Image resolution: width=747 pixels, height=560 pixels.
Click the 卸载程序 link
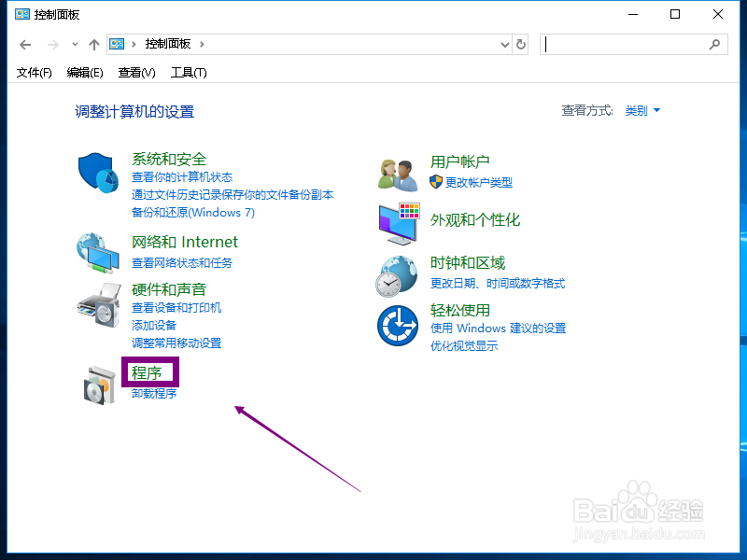click(x=152, y=393)
